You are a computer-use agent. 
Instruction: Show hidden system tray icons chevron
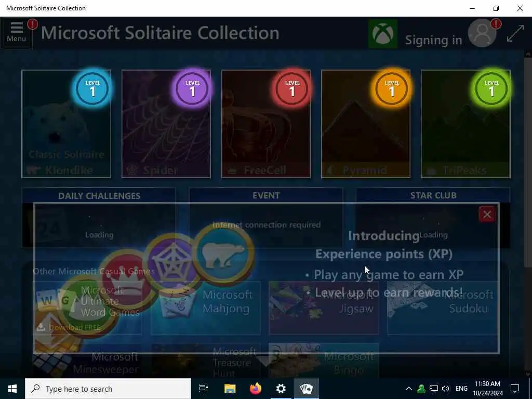click(x=409, y=389)
